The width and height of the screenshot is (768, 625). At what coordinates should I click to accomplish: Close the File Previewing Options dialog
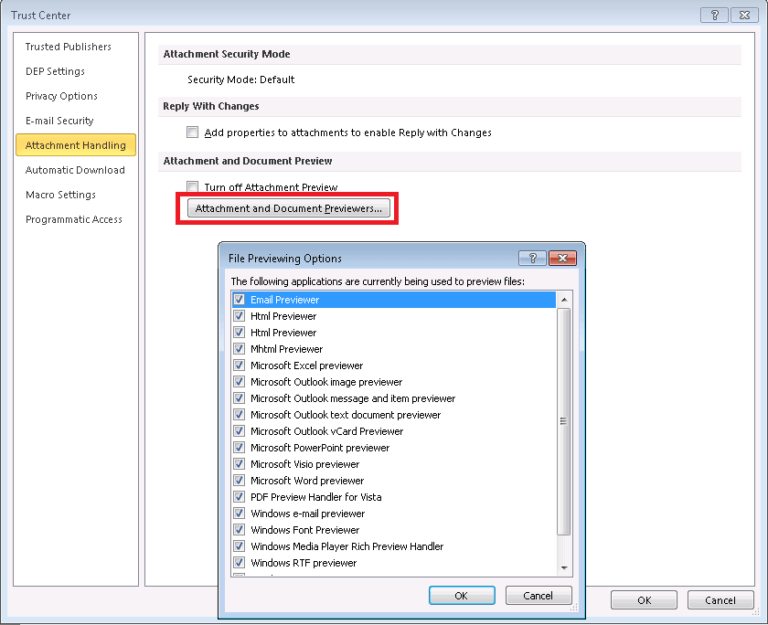coord(564,258)
